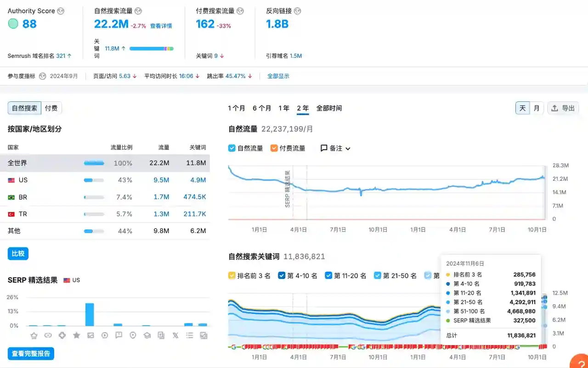Image resolution: width=588 pixels, height=368 pixels.
Task: Expand 全部显示 for engagement metrics
Action: click(278, 76)
